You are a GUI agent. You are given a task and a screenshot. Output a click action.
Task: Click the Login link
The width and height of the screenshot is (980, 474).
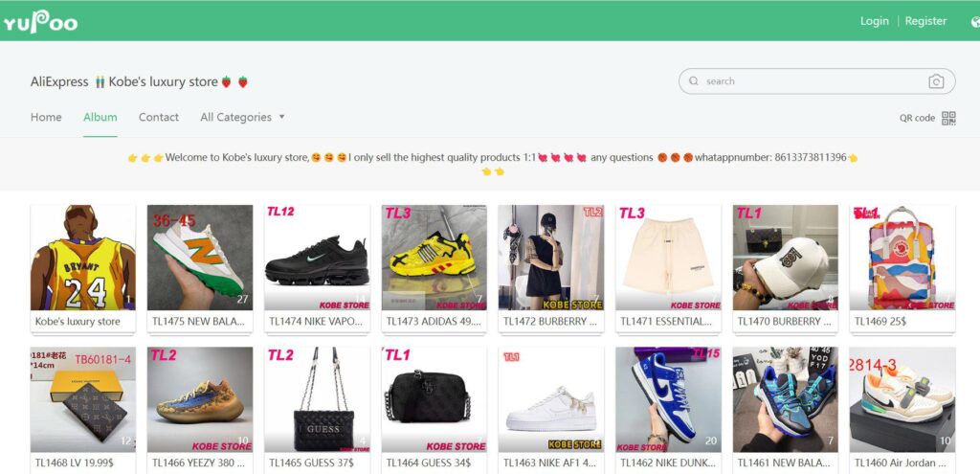tap(874, 21)
